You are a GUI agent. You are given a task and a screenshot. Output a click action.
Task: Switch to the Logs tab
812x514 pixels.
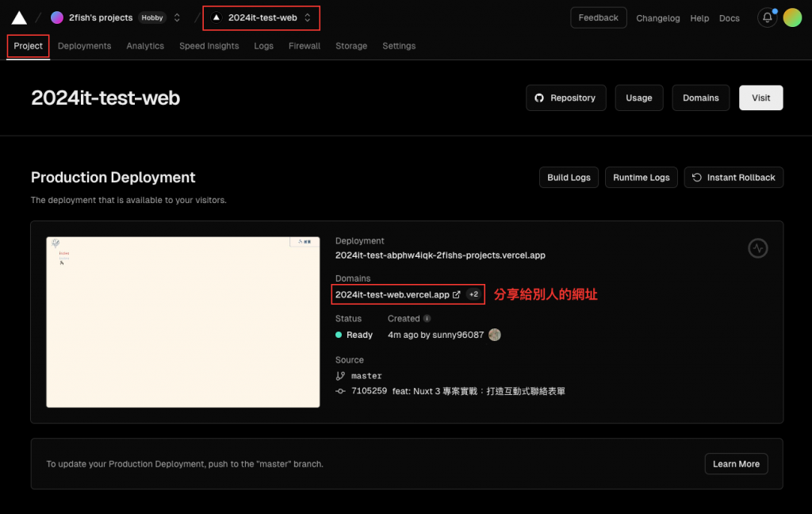pyautogui.click(x=263, y=46)
